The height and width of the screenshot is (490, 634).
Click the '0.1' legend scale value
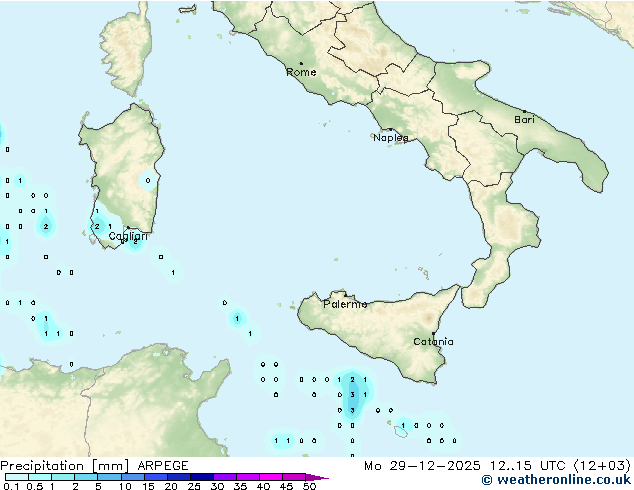tap(11, 486)
